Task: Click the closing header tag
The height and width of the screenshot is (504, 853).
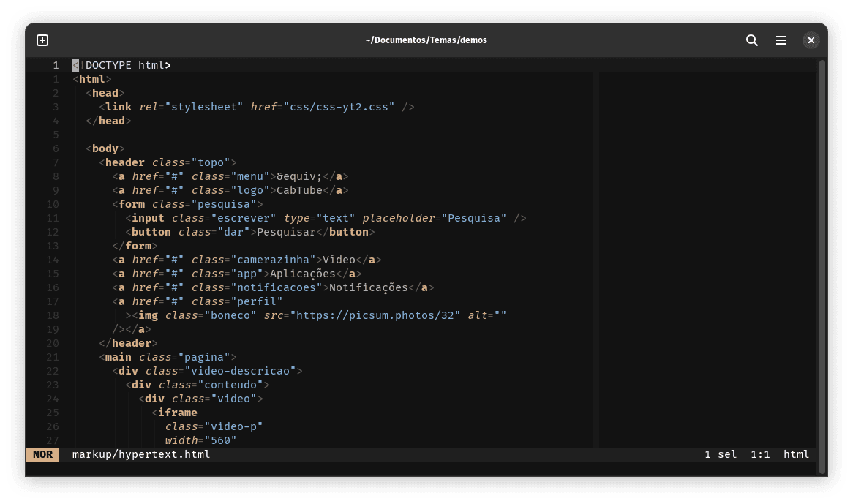Action: pos(128,344)
